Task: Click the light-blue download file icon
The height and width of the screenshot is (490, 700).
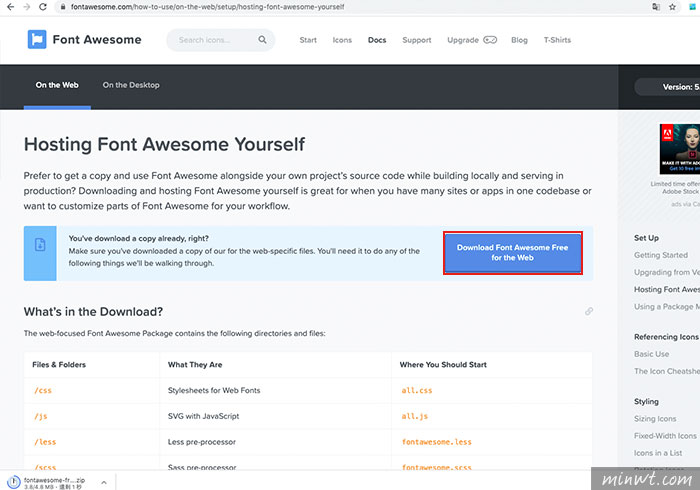Action: 40,245
